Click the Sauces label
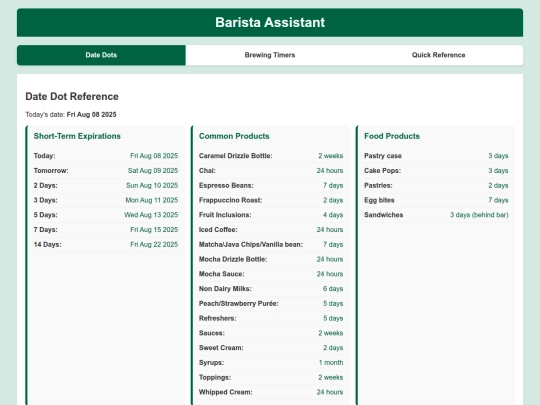Viewport: 540px width, 405px height. (x=212, y=333)
